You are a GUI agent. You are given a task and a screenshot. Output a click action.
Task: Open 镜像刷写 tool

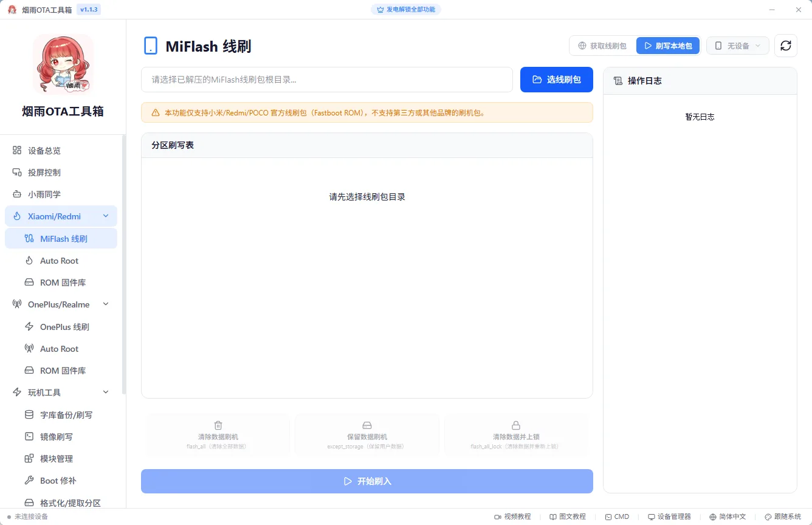pos(61,437)
